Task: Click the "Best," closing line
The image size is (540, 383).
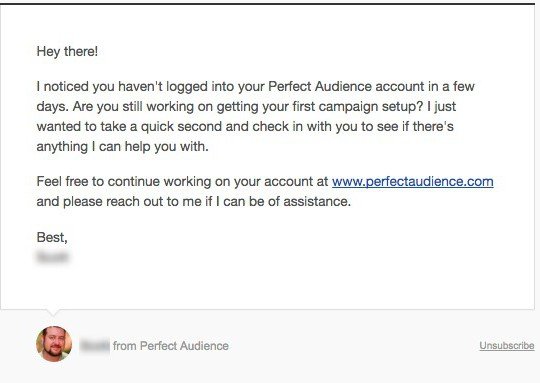Action: click(52, 237)
